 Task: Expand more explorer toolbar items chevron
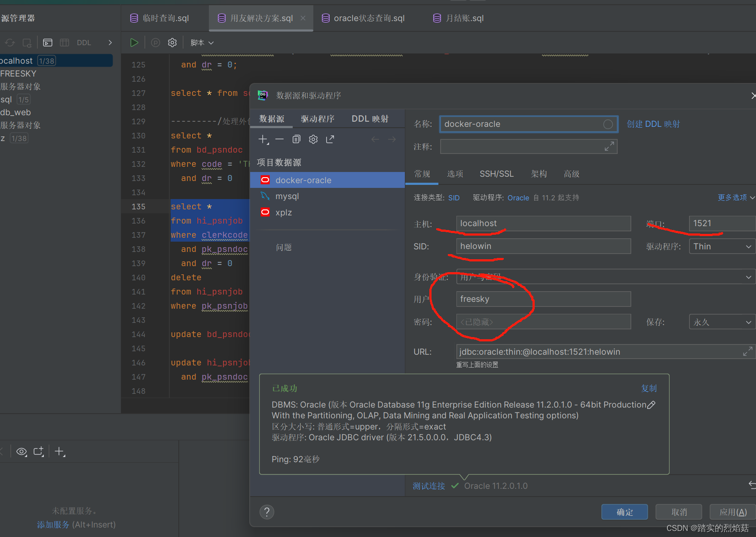(x=110, y=43)
